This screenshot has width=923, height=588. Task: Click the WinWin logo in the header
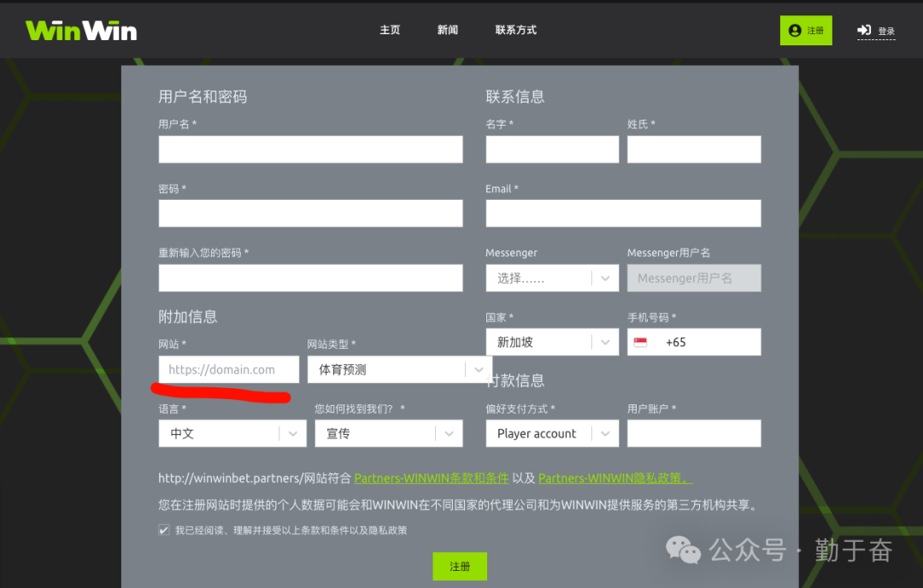(x=80, y=30)
